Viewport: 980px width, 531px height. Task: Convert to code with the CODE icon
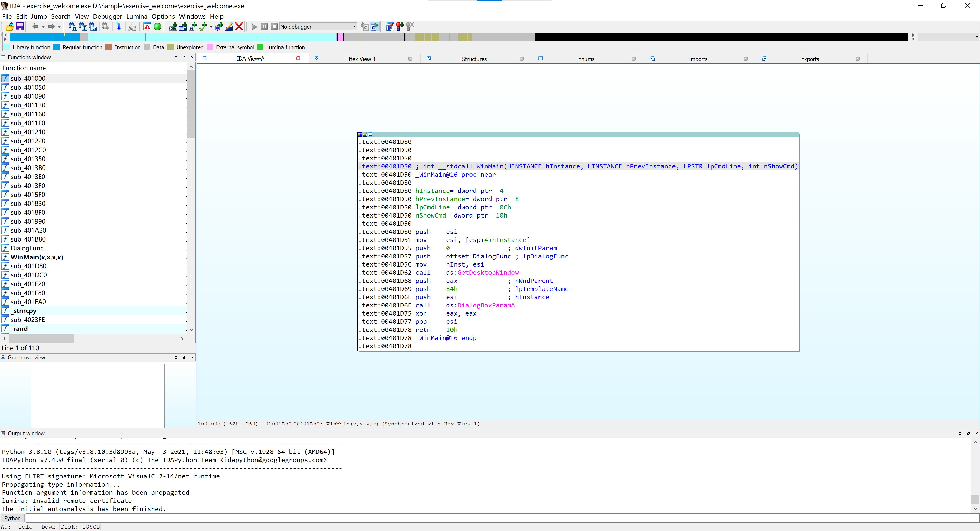[173, 26]
